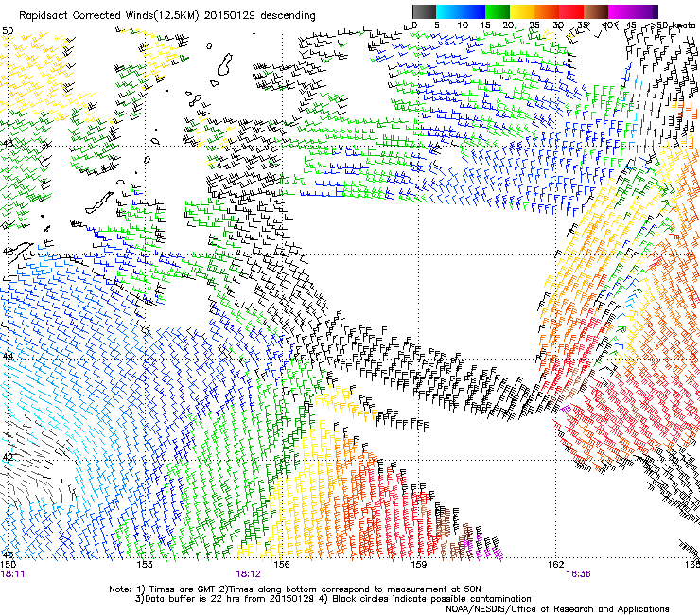Click the purple time stamp '16:36'

(578, 574)
